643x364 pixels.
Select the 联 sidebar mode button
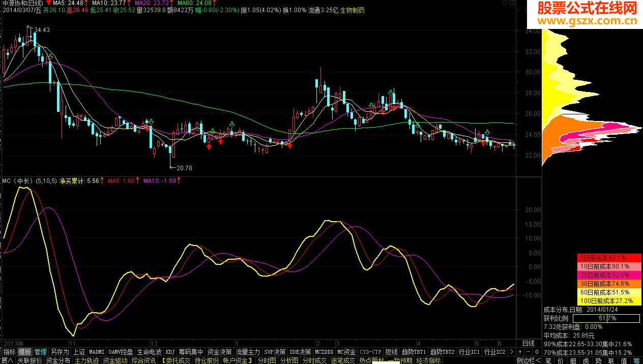[611, 360]
